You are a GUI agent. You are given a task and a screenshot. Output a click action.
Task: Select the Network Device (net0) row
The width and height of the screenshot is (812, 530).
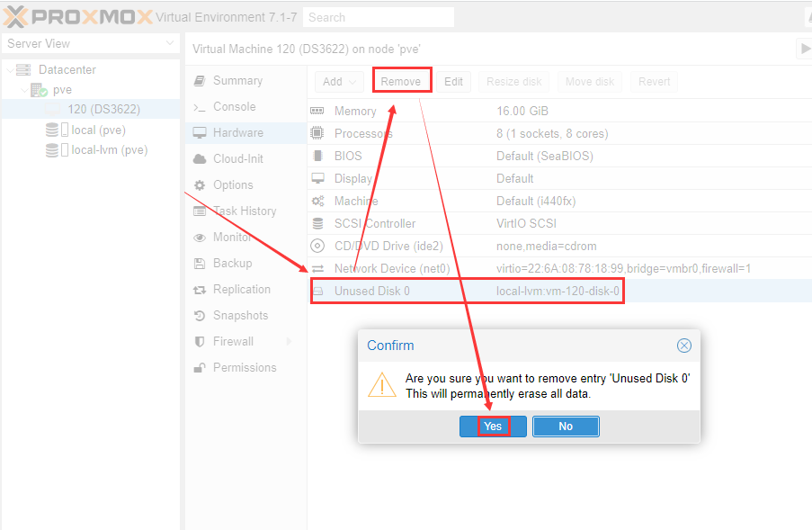[x=559, y=268]
